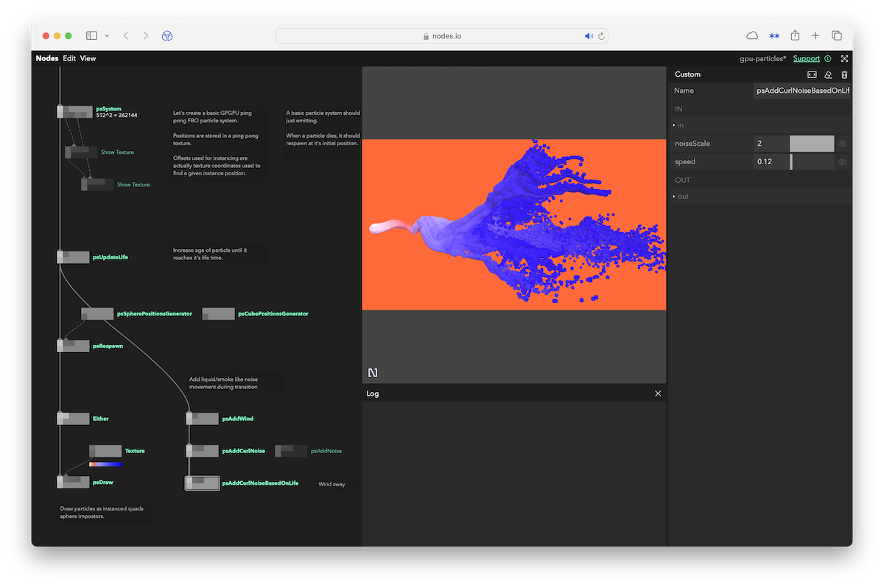This screenshot has width=884, height=588.
Task: Open the sidebar dropdown chevron in Safari
Action: point(108,35)
